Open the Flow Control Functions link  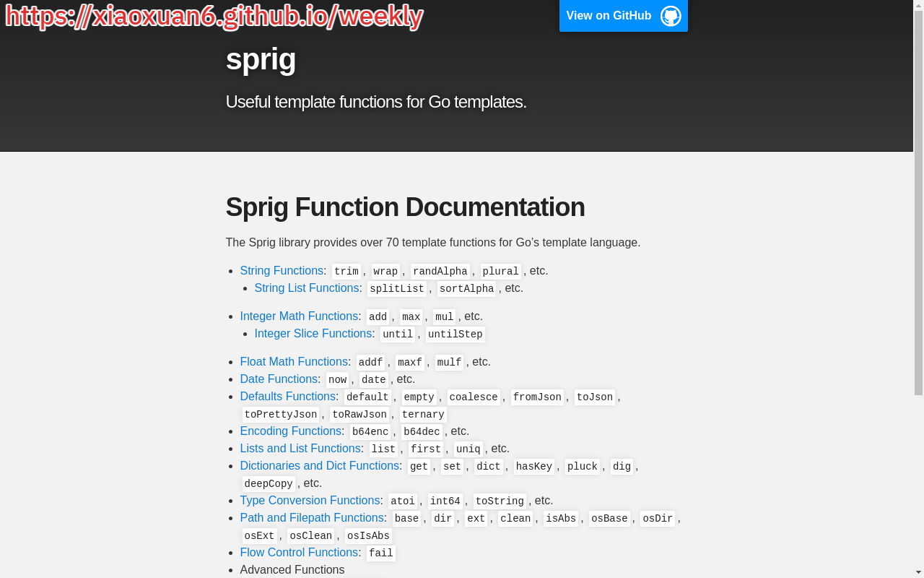(299, 553)
